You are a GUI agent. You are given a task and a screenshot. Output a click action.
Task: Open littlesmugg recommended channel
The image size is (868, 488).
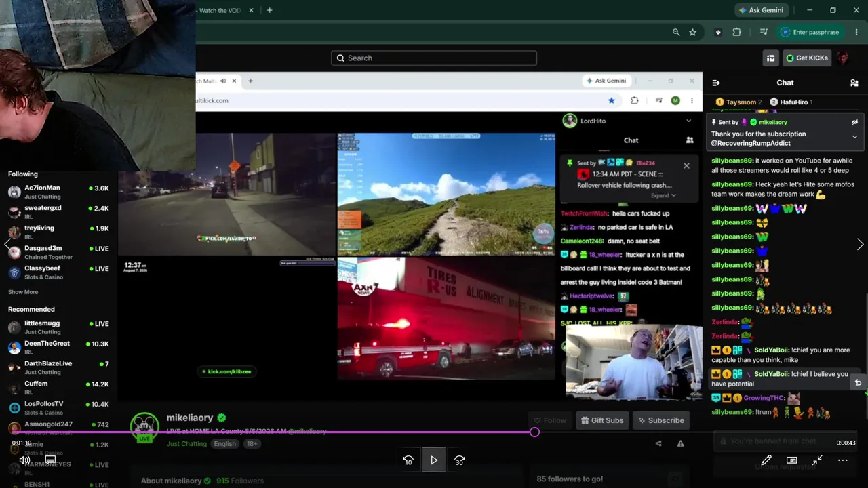click(x=58, y=327)
